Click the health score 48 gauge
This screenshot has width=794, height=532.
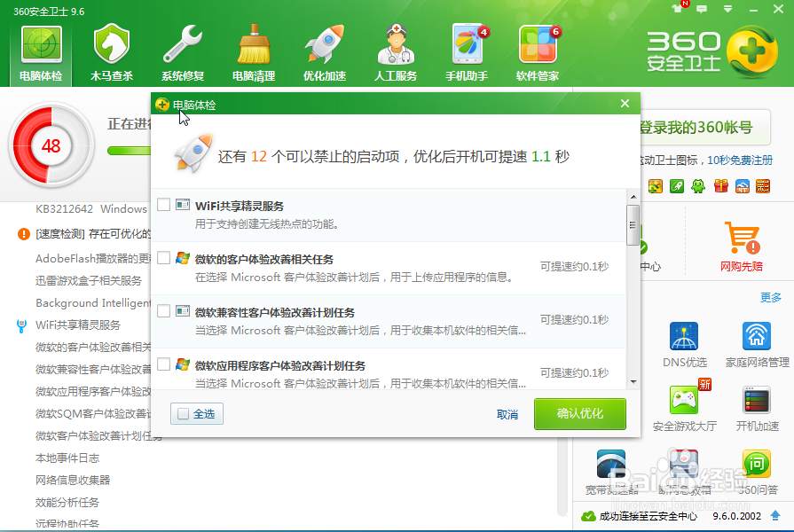point(51,145)
